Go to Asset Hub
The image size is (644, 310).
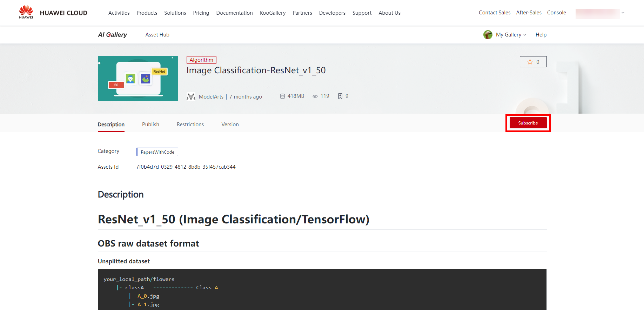coord(157,35)
